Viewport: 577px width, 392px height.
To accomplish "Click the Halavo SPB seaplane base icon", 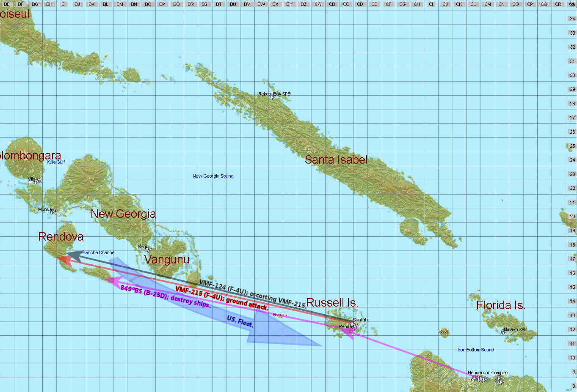I will (504, 332).
